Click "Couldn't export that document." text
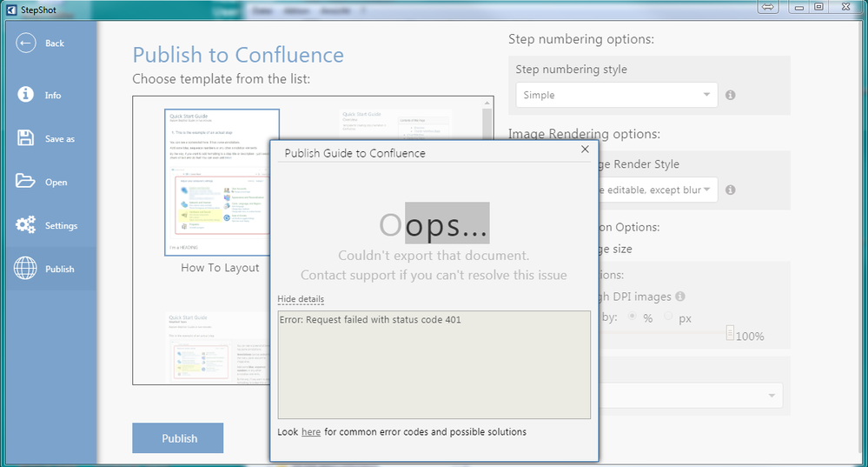Viewport: 868px width, 467px height. coord(434,256)
